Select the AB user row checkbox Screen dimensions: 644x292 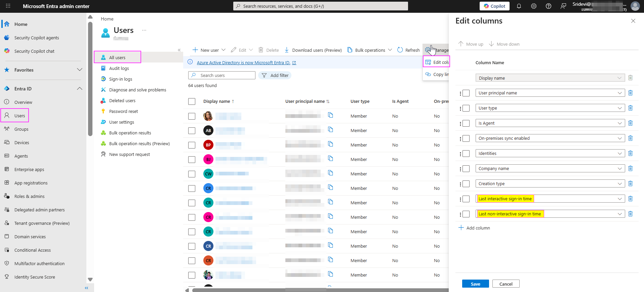click(192, 130)
